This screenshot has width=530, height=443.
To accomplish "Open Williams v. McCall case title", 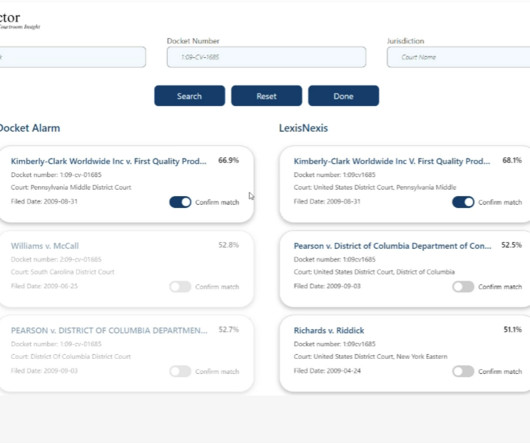I will pyautogui.click(x=45, y=246).
